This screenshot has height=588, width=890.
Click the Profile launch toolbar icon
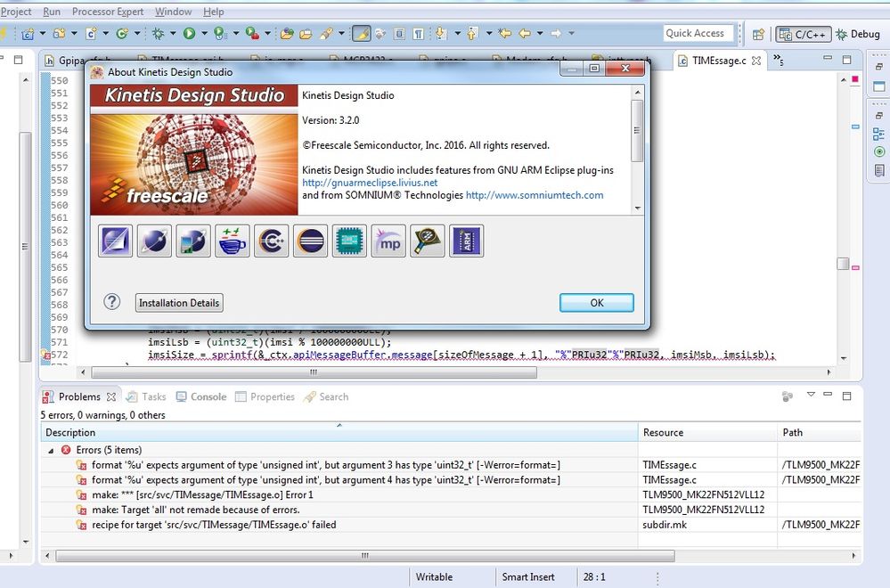[x=220, y=34]
